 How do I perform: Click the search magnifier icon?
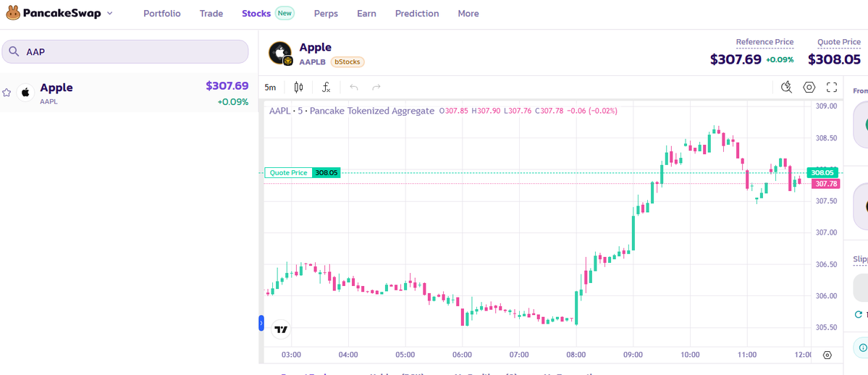click(14, 51)
